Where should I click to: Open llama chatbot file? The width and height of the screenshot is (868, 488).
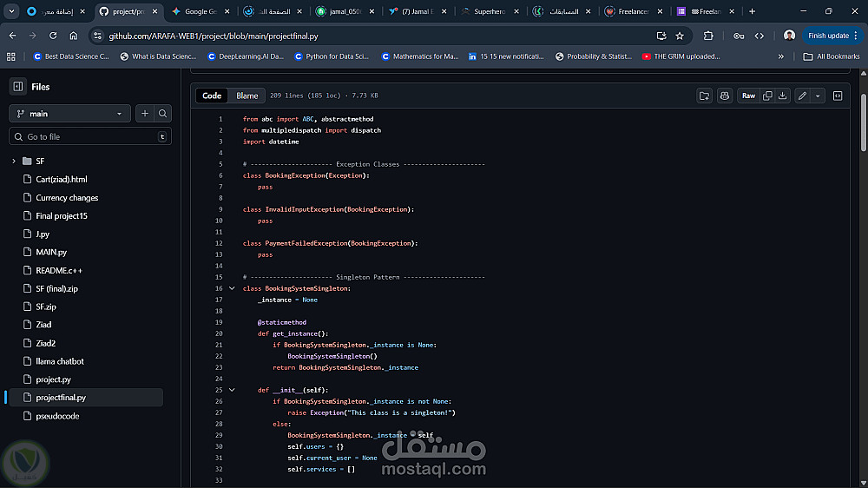(60, 361)
